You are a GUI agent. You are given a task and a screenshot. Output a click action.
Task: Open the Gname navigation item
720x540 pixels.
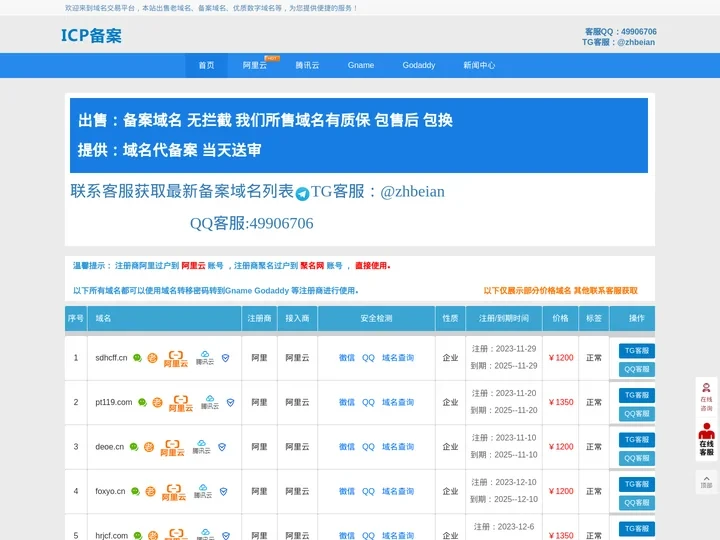click(x=360, y=65)
